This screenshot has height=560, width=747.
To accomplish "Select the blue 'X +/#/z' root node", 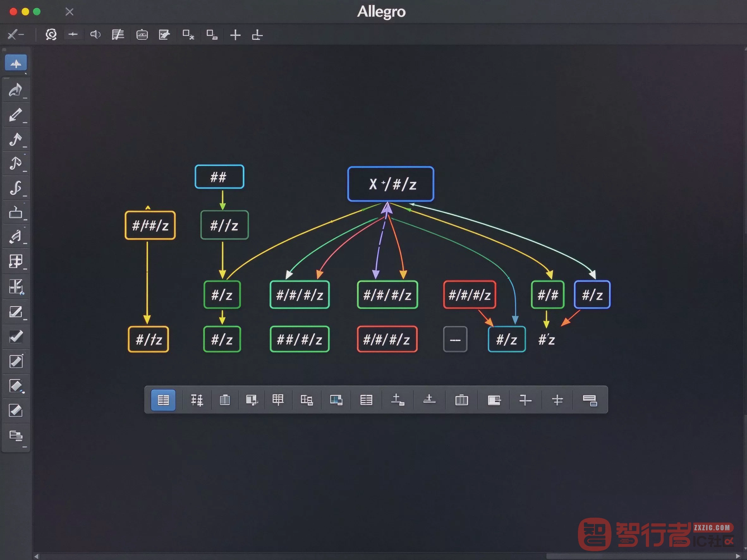I will pyautogui.click(x=391, y=184).
